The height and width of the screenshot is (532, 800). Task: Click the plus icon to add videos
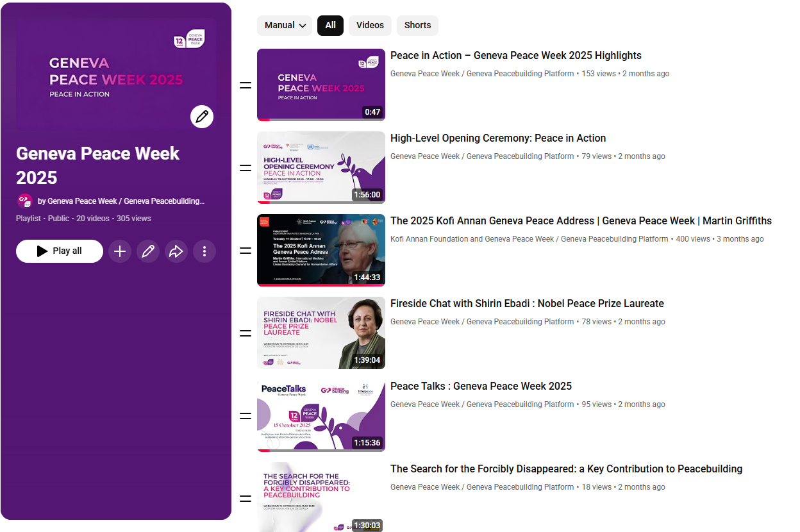point(120,251)
